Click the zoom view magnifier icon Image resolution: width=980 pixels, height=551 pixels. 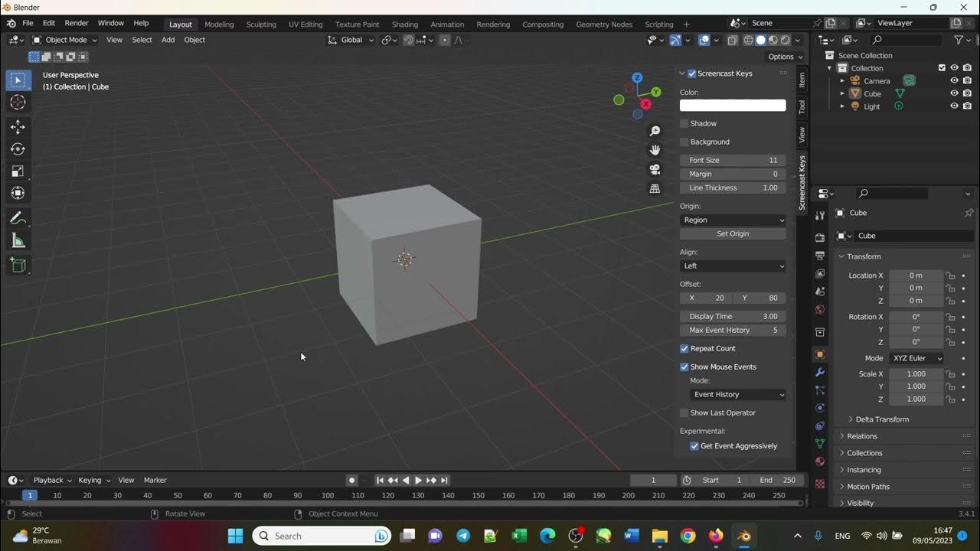[655, 132]
